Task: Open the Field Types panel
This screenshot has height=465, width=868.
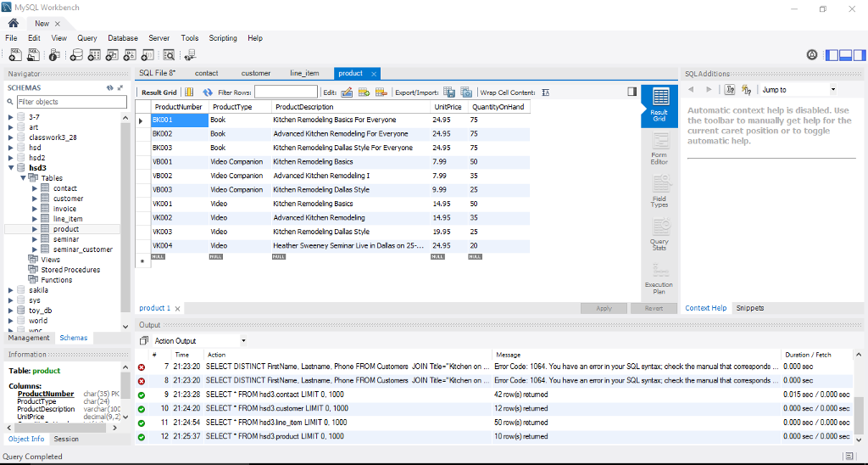Action: click(659, 191)
